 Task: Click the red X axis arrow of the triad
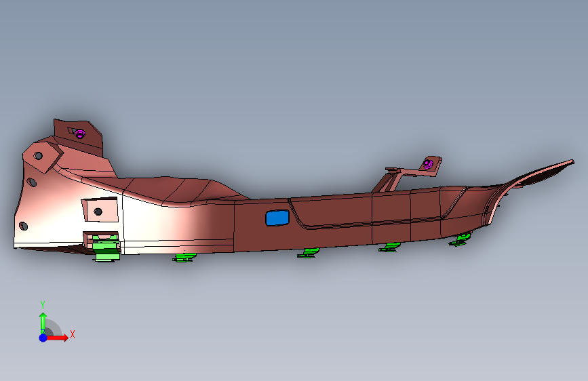57,338
